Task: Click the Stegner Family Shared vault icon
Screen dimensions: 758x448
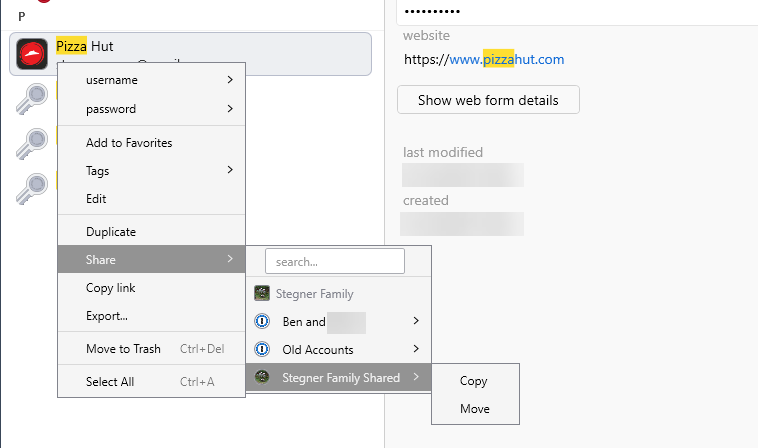Action: coord(262,377)
